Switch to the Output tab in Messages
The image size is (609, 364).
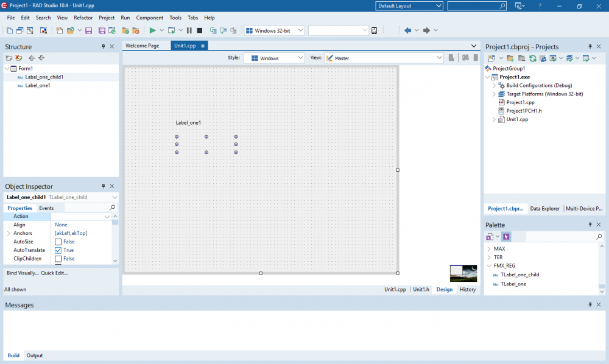[35, 355]
